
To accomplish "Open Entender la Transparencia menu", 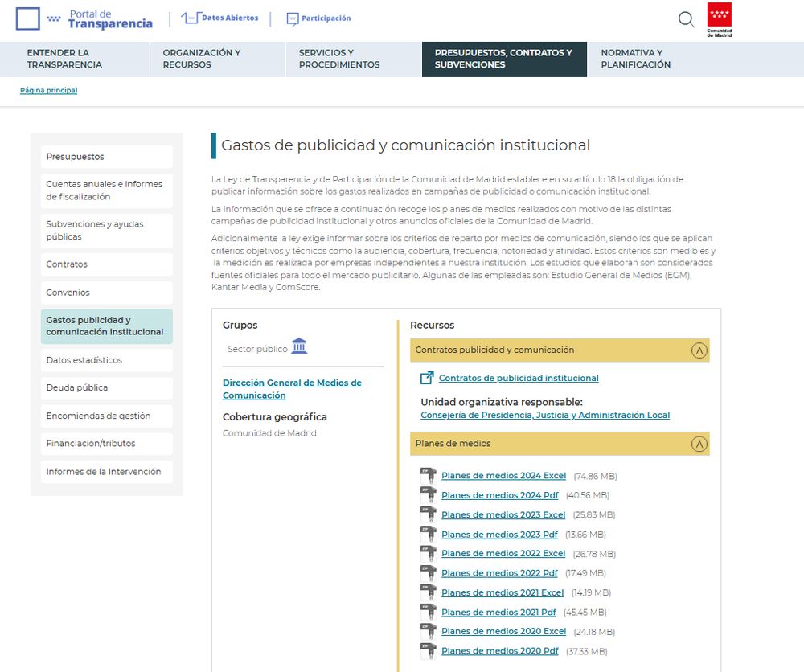I will 75,59.
